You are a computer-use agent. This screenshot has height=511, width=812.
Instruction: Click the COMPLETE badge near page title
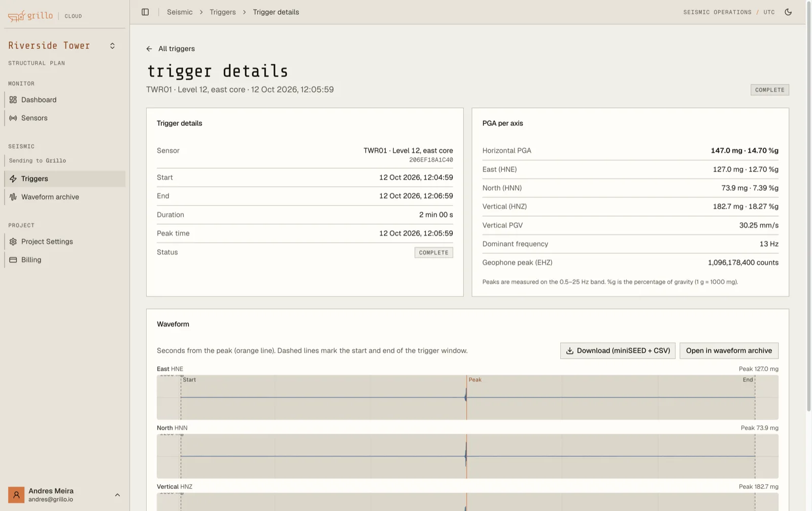pos(770,90)
